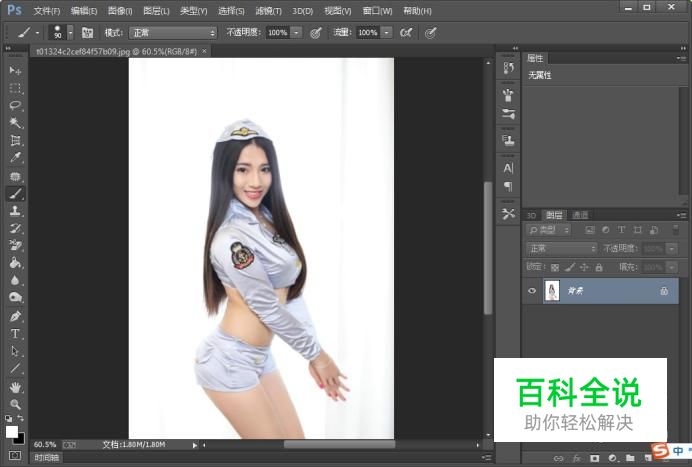692x467 pixels.
Task: Toggle pixel layer filter
Action: [x=590, y=230]
